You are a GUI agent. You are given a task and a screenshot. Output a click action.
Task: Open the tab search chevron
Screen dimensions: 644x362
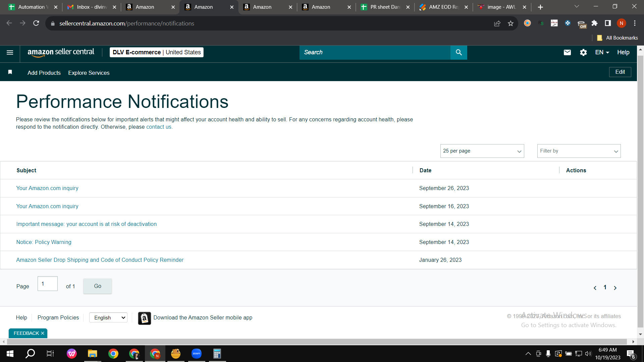pos(577,6)
